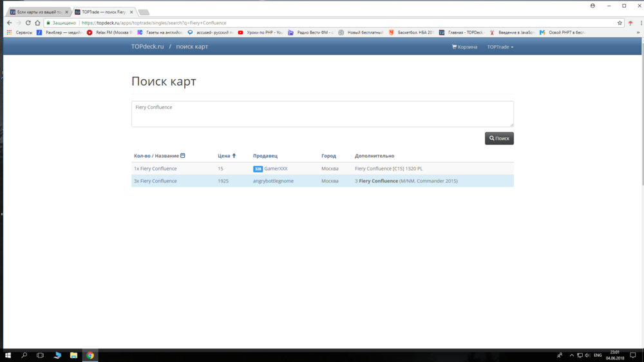The image size is (644, 362).
Task: Click the Поиск search button
Action: (x=499, y=138)
